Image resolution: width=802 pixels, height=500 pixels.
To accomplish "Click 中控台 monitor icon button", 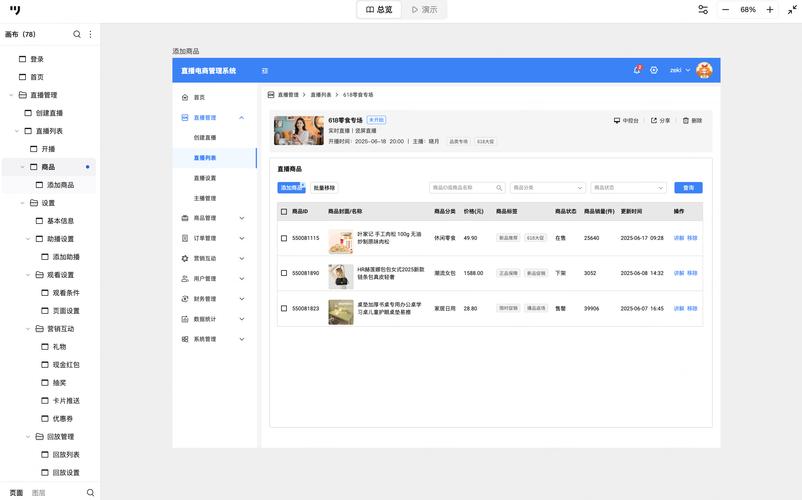I will [x=626, y=121].
